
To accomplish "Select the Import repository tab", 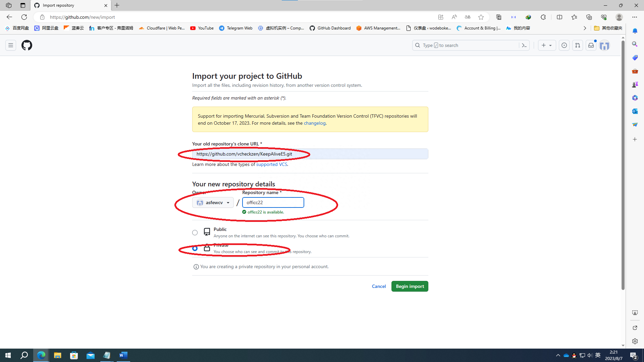I will tap(70, 5).
